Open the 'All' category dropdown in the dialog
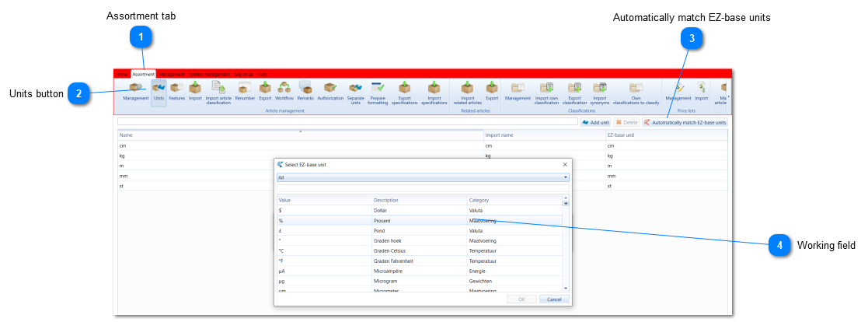The width and height of the screenshot is (868, 322). click(x=423, y=177)
